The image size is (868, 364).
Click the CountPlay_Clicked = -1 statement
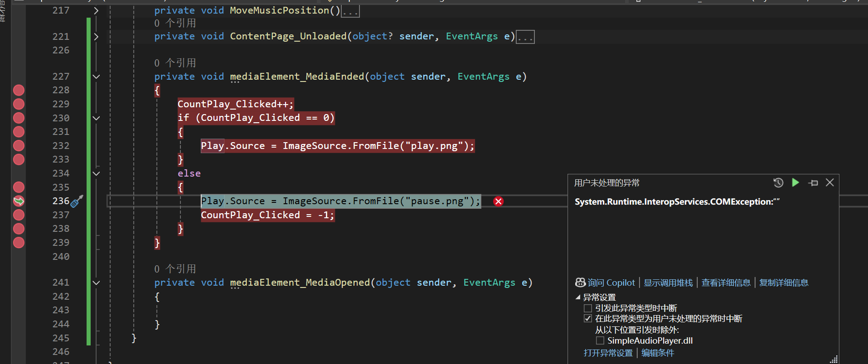tap(268, 215)
